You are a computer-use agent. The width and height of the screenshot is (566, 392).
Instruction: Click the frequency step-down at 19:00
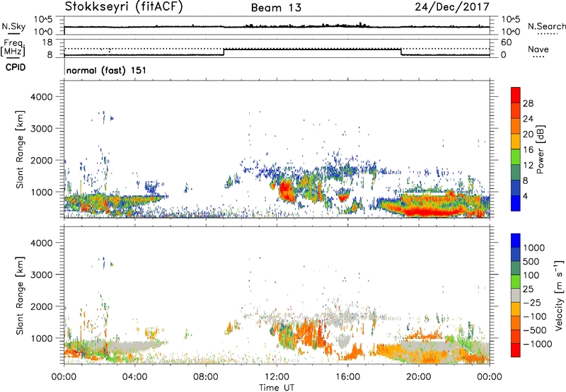pos(401,52)
